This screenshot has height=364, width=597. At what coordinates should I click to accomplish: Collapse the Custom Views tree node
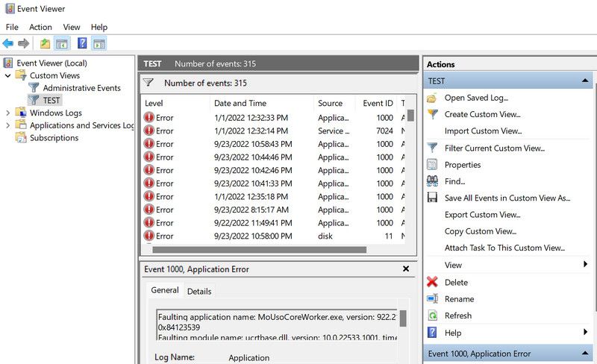(x=8, y=75)
